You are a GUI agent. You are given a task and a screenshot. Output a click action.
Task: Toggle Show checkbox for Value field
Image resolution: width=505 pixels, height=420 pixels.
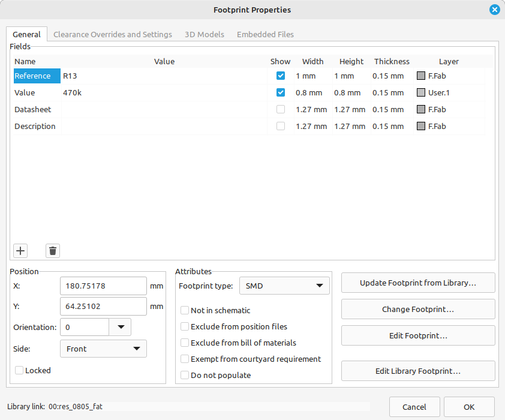click(x=281, y=92)
